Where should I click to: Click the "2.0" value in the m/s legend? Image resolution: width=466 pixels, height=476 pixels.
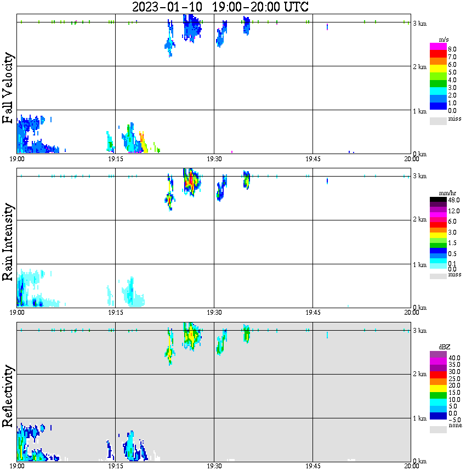452,95
